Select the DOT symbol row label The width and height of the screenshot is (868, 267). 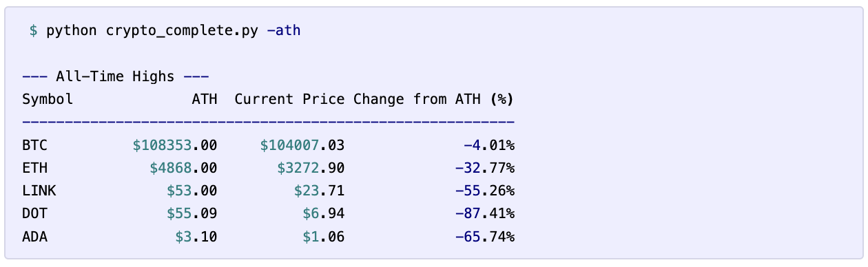(x=34, y=214)
